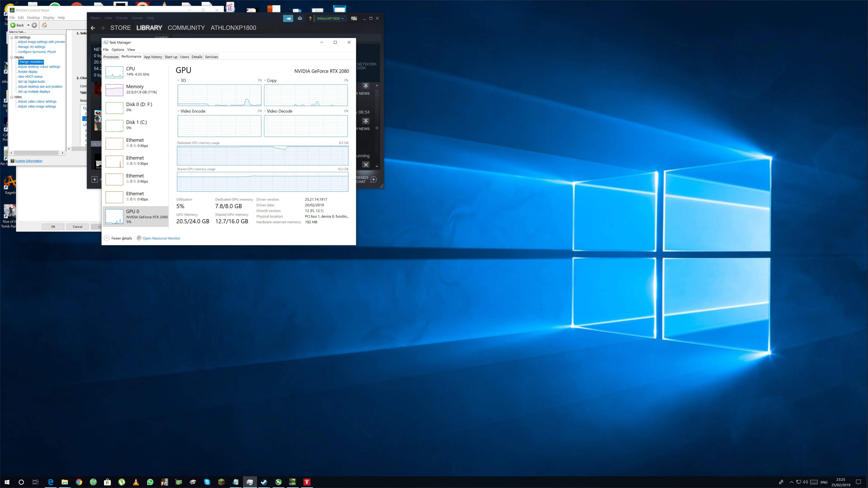
Task: Open VLC media player from taskbar
Action: tap(136, 482)
